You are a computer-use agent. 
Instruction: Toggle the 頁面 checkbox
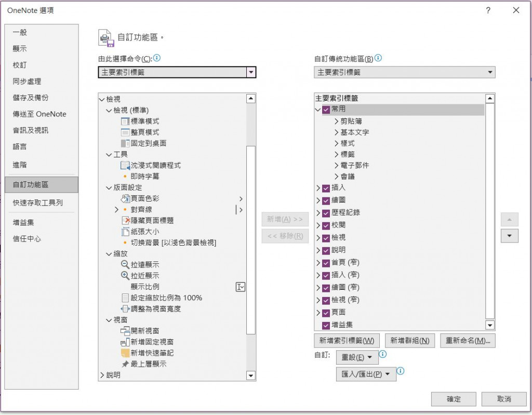[x=326, y=313]
